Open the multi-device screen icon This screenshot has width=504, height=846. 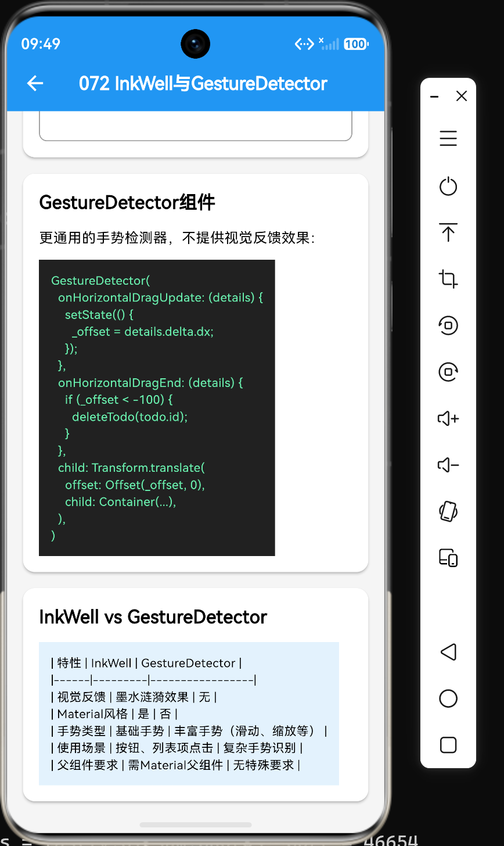click(x=448, y=558)
